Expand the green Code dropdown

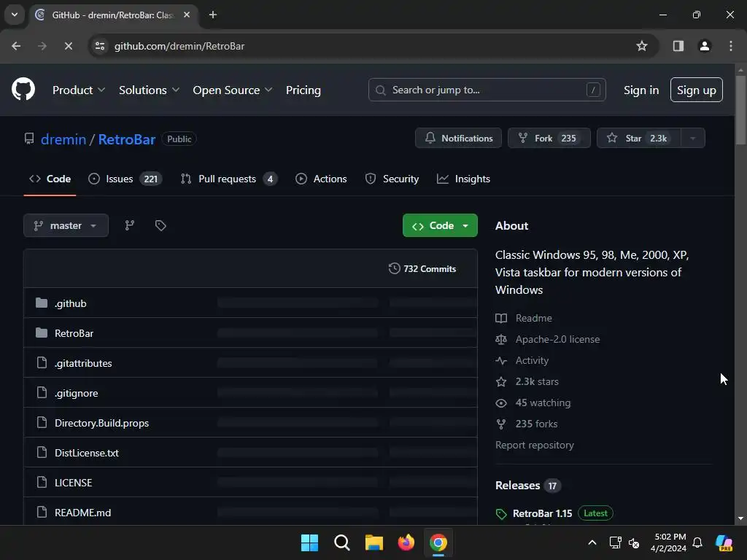tap(440, 225)
